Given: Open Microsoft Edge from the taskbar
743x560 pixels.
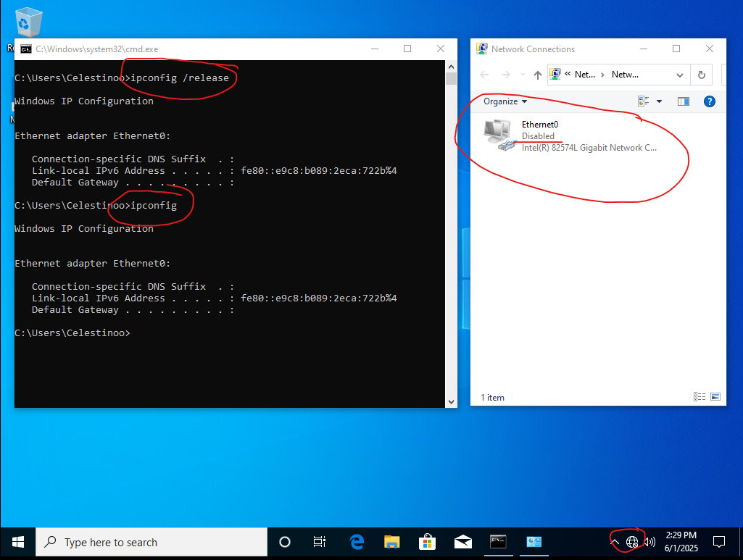Looking at the screenshot, I should tap(356, 542).
